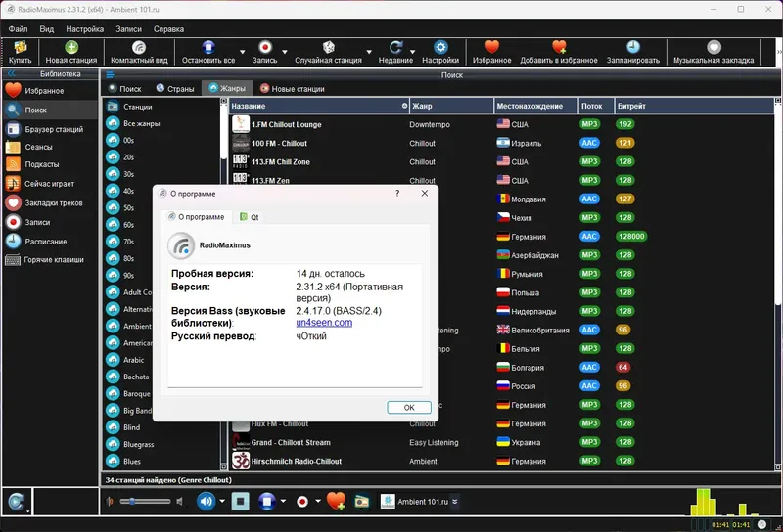783x532 pixels.
Task: Switch to the Qt tab in the dialog
Action: [250, 217]
